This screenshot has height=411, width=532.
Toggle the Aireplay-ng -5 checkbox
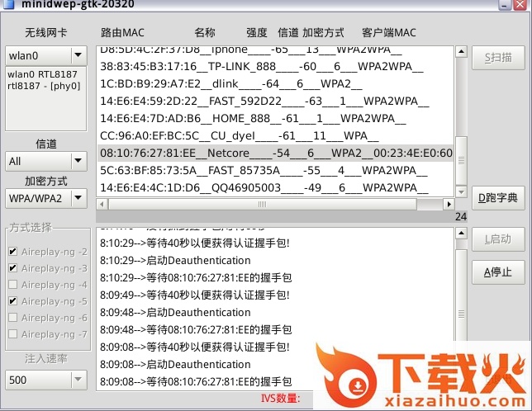coord(13,301)
